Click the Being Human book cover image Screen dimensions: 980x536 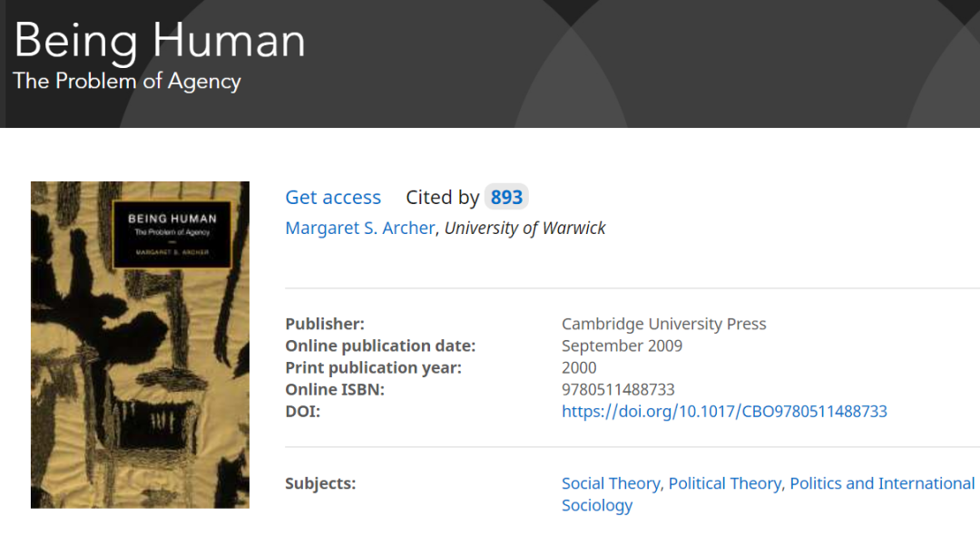tap(140, 381)
